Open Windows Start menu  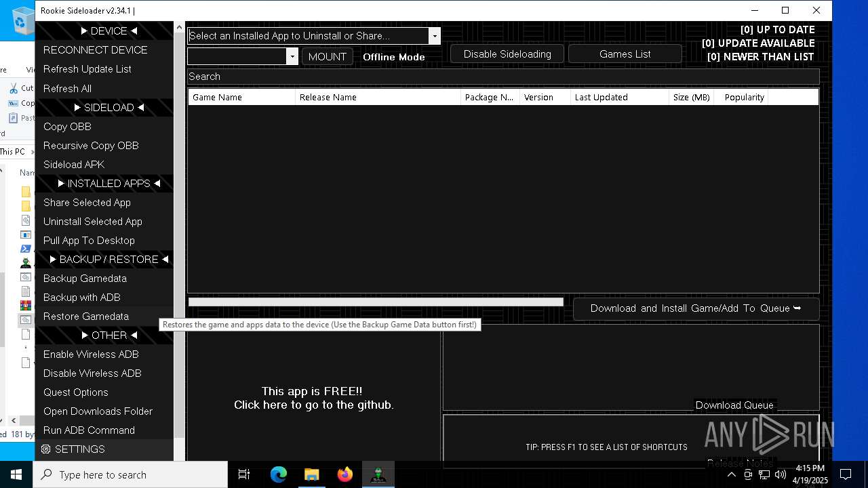(16, 474)
